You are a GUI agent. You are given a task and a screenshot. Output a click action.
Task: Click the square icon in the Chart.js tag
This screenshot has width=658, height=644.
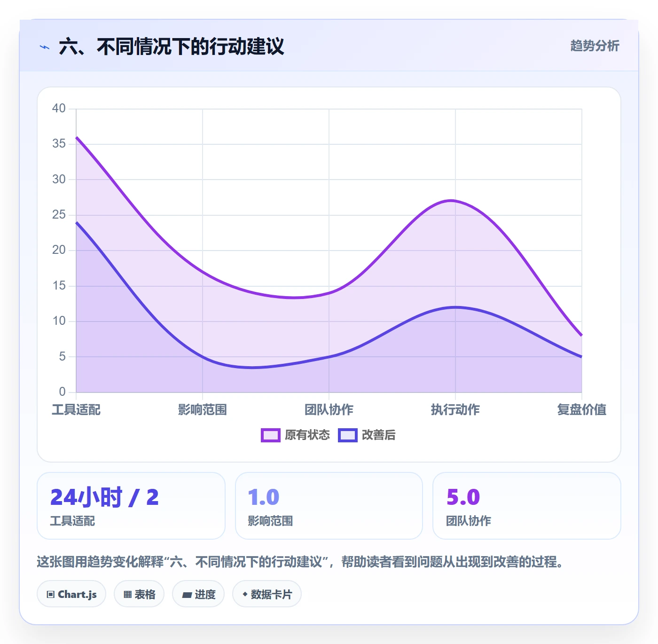tap(51, 595)
